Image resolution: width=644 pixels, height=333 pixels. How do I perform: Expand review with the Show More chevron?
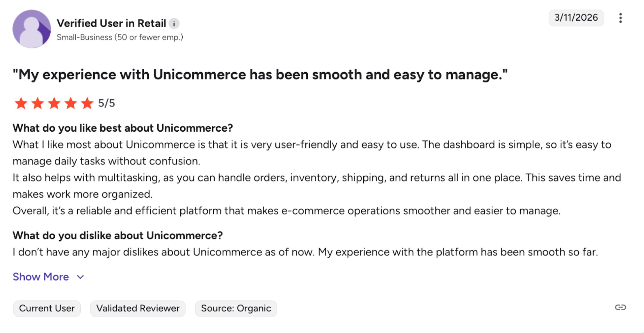[81, 277]
